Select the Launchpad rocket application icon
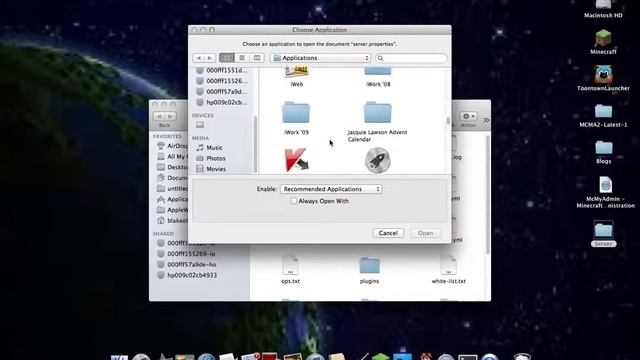Viewport: 640px width, 360px height. pos(378,160)
